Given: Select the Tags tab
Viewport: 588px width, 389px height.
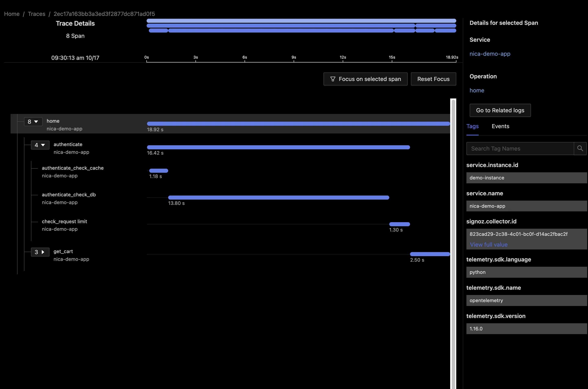Looking at the screenshot, I should tap(472, 126).
